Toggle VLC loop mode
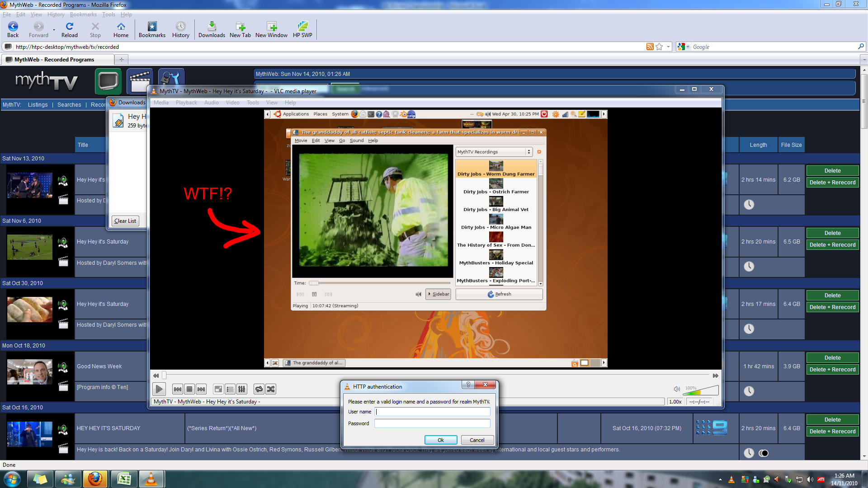 259,389
